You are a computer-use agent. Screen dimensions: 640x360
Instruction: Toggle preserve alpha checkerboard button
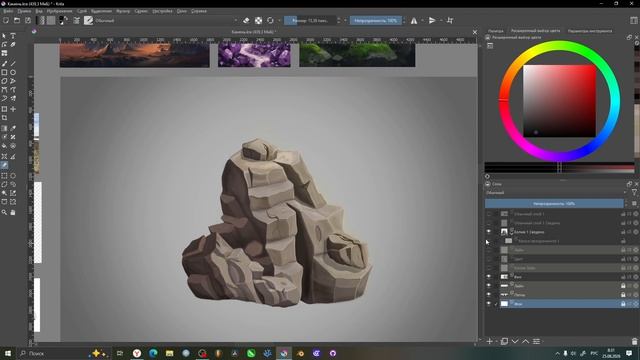(258, 20)
